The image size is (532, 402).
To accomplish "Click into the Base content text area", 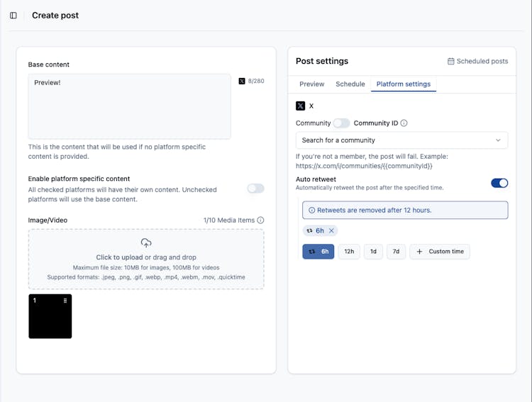I will click(x=130, y=106).
